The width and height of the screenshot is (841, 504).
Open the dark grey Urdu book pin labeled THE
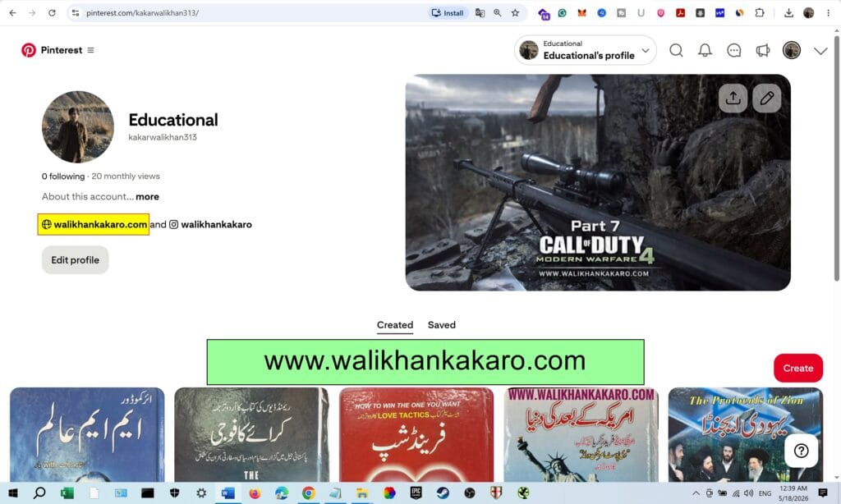pyautogui.click(x=251, y=435)
